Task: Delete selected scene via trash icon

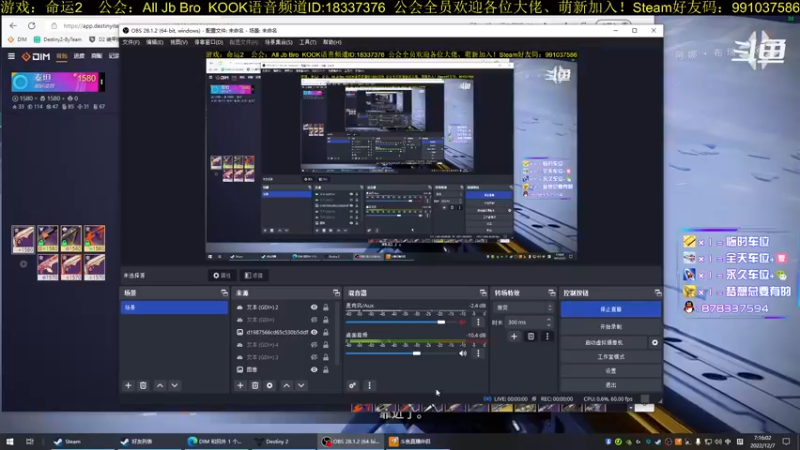Action: [x=143, y=386]
